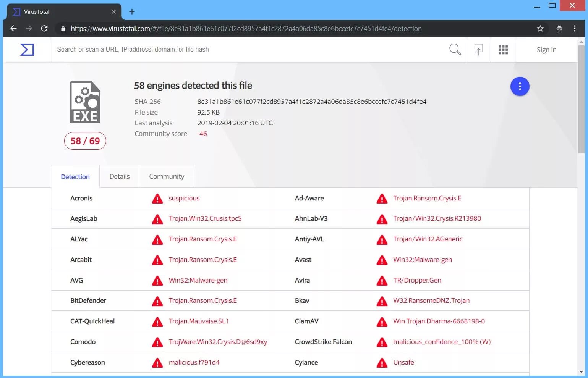Click the warning icon in the AegisLab row
The height and width of the screenshot is (378, 588).
(157, 219)
